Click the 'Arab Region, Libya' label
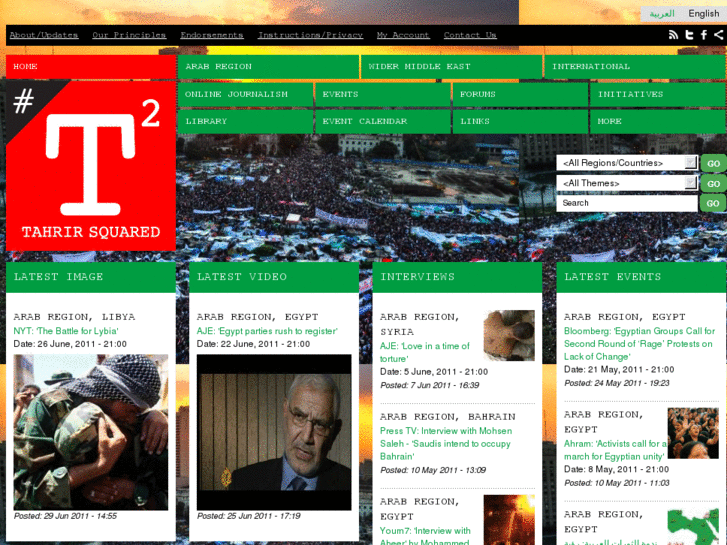Image resolution: width=727 pixels, height=545 pixels. point(74,317)
